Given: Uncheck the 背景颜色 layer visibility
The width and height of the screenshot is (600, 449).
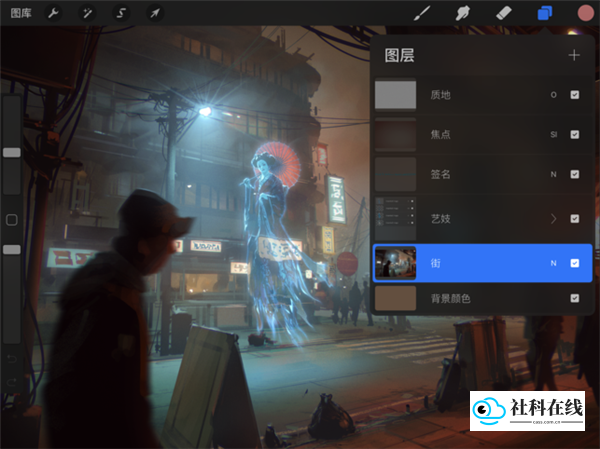Looking at the screenshot, I should pyautogui.click(x=574, y=298).
